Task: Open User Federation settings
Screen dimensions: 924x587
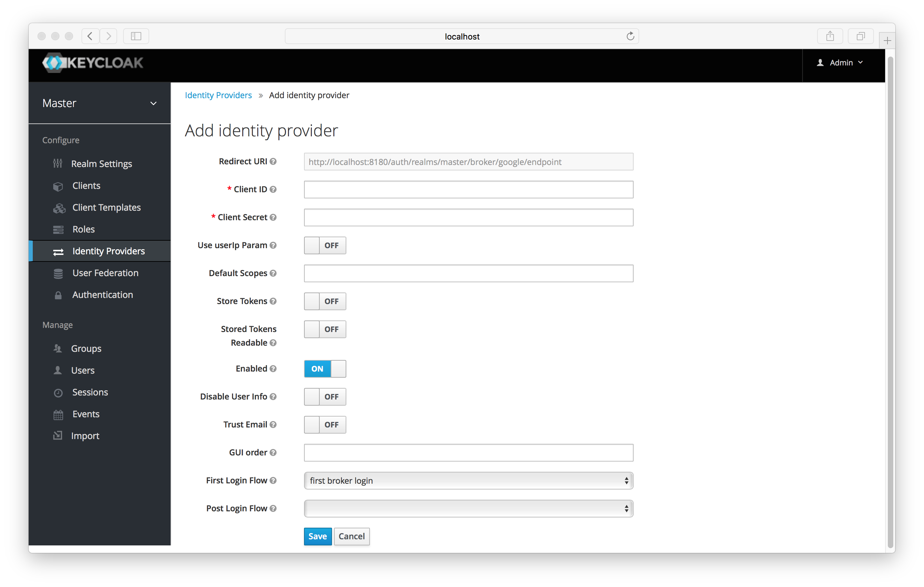Action: pyautogui.click(x=104, y=273)
